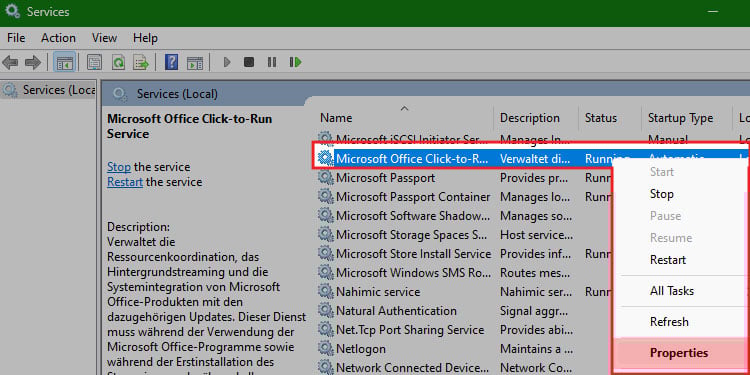Screen dimensions: 750x375
Task: Click gear icon beside Microsoft Store Install Service
Action: pyautogui.click(x=326, y=254)
